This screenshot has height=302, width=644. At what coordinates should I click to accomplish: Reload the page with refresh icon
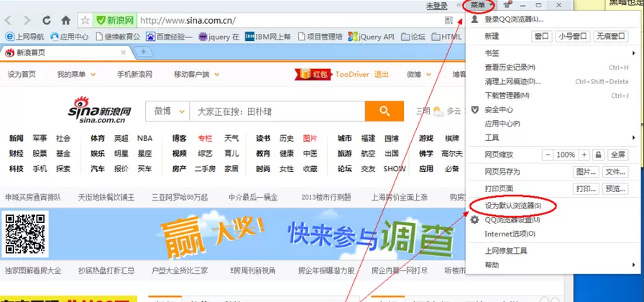pos(47,20)
